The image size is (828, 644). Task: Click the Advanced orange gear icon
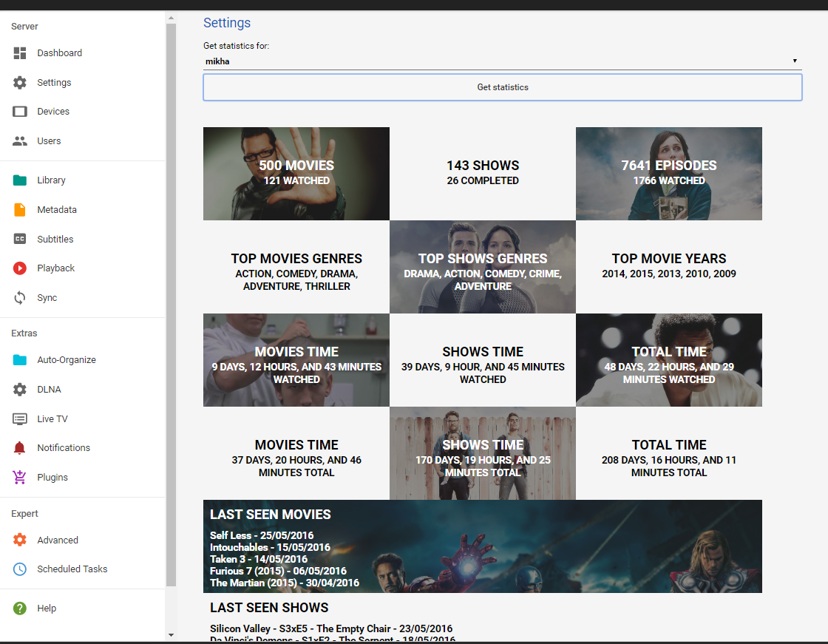click(19, 540)
